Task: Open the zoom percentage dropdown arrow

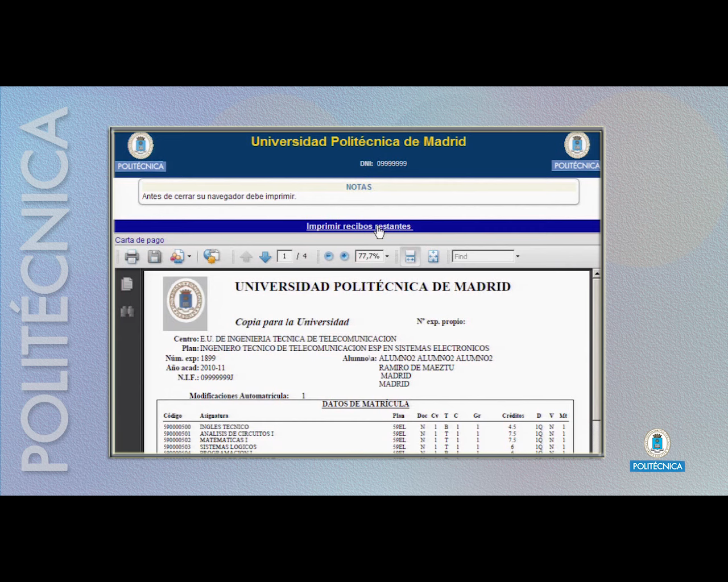Action: tap(387, 256)
